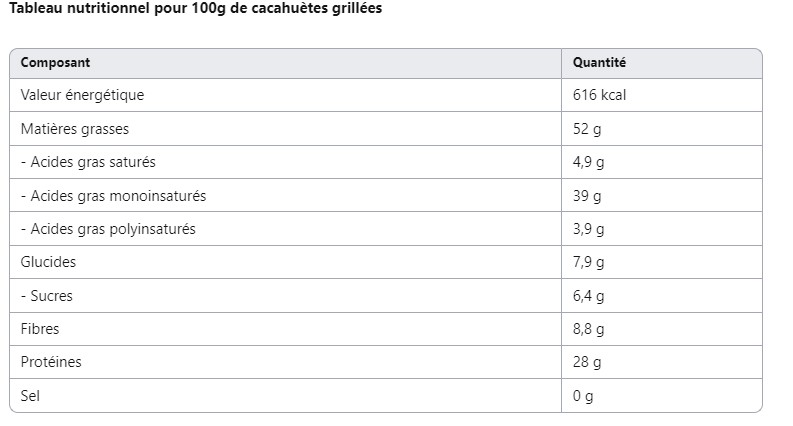The image size is (793, 426).
Task: Click the table title about cacahuètes grillées
Action: click(195, 8)
